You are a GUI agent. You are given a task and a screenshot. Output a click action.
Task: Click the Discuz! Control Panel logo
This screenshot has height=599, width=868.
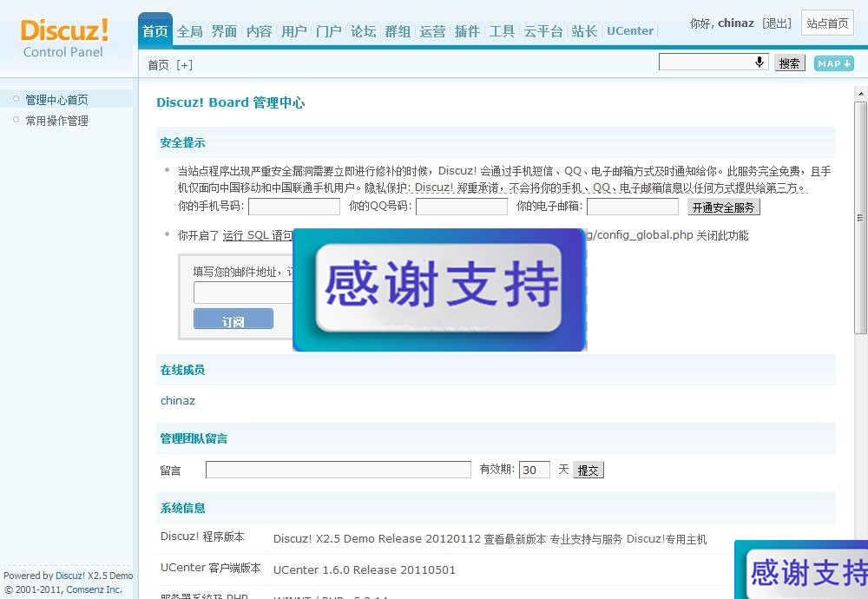click(x=63, y=38)
